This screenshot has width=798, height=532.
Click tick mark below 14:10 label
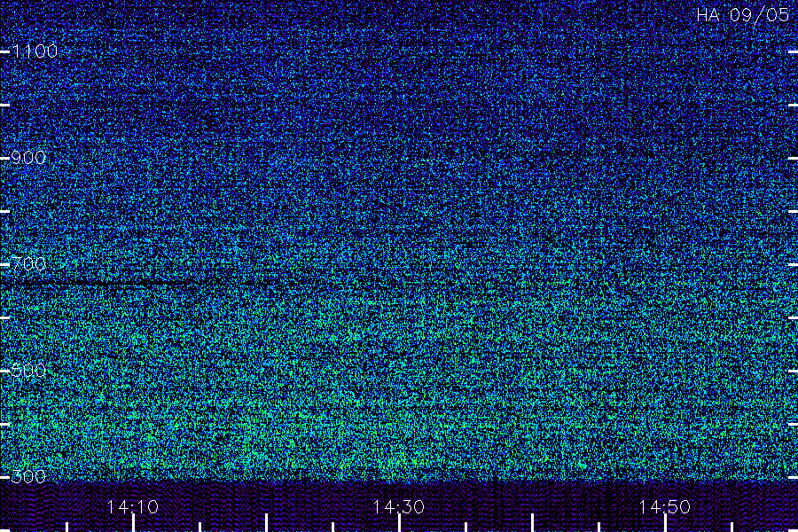[x=133, y=523]
